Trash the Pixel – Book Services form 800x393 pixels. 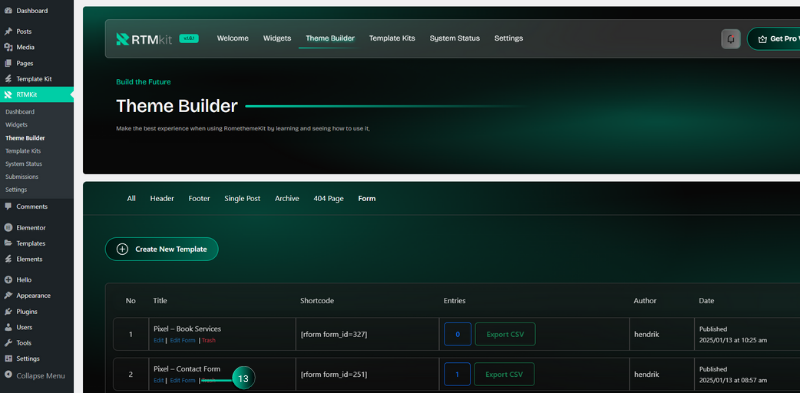pos(209,340)
